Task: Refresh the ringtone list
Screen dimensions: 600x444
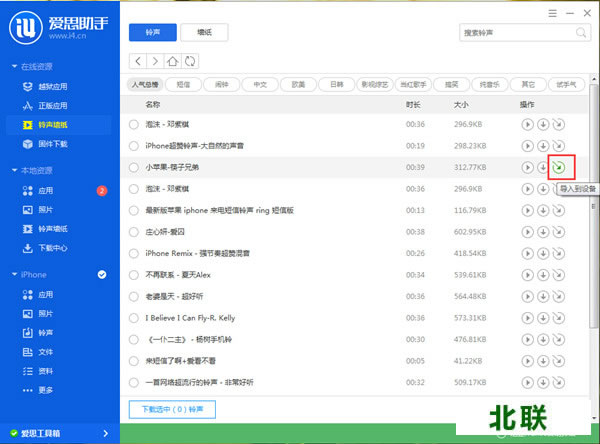Action: click(x=190, y=61)
